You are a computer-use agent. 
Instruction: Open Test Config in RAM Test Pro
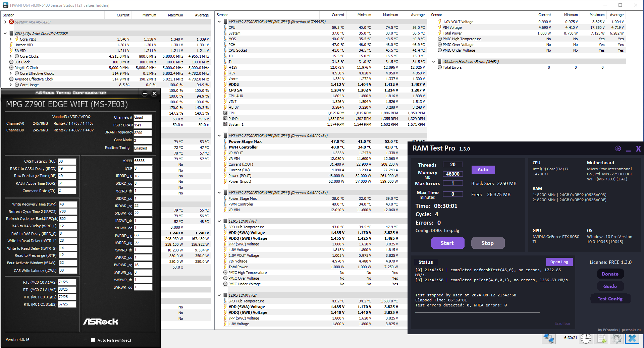pyautogui.click(x=610, y=299)
